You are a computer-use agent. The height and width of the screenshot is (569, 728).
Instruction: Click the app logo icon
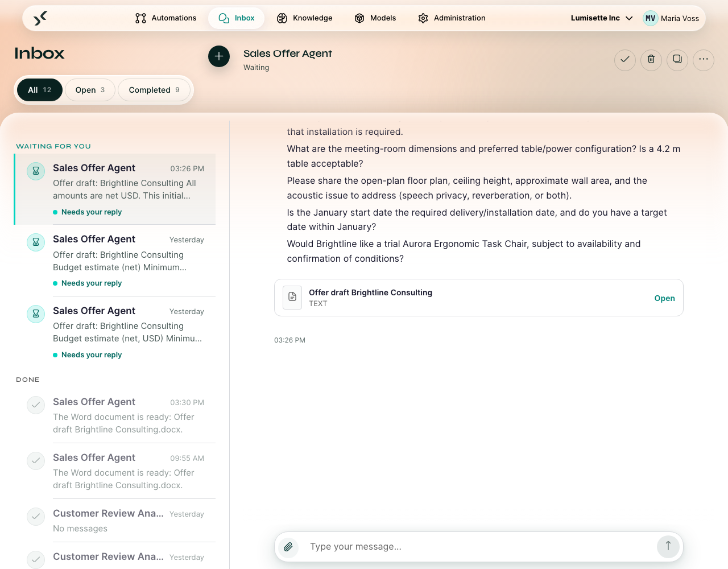[x=40, y=18]
